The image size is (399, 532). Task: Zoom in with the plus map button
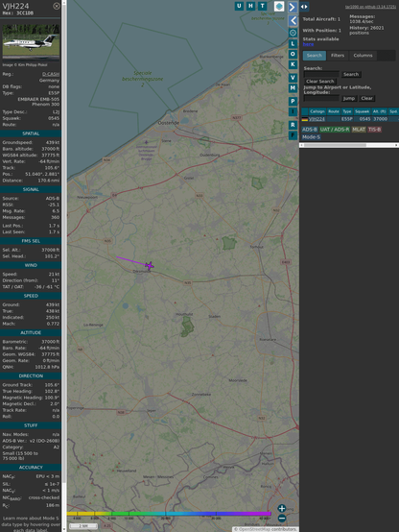[282, 508]
